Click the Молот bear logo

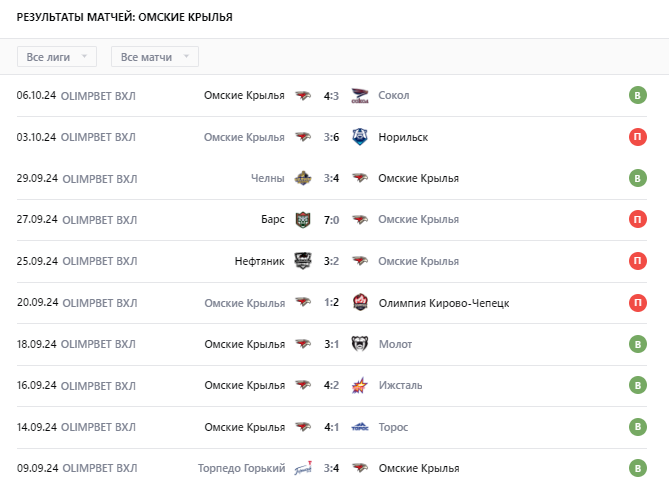360,344
